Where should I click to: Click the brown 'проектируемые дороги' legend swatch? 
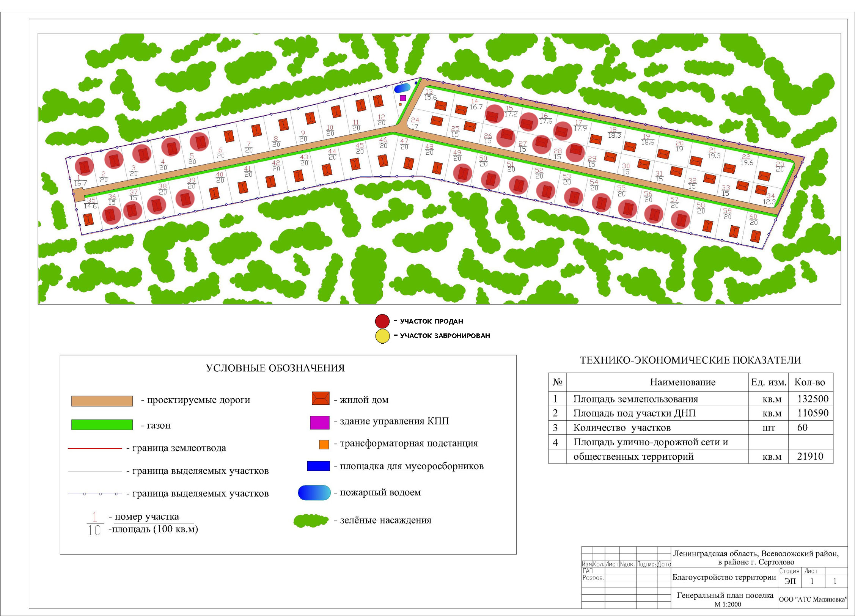[102, 401]
